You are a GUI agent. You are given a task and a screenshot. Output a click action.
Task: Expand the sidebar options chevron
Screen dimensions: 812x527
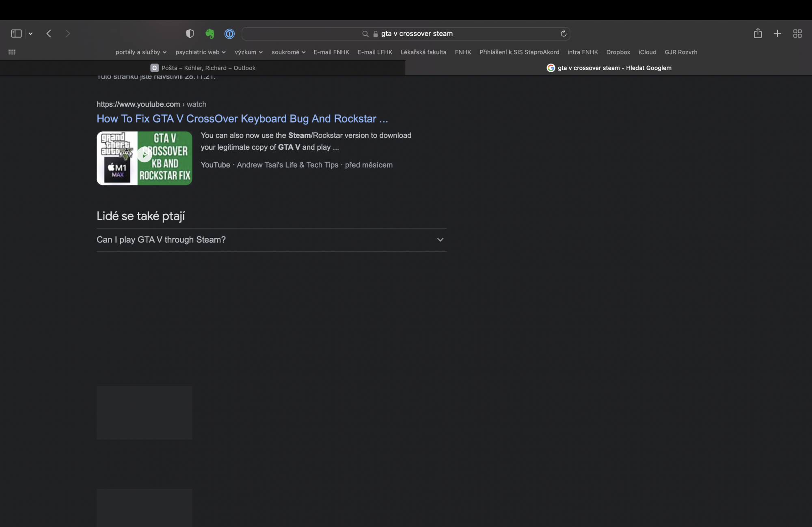[x=30, y=34]
